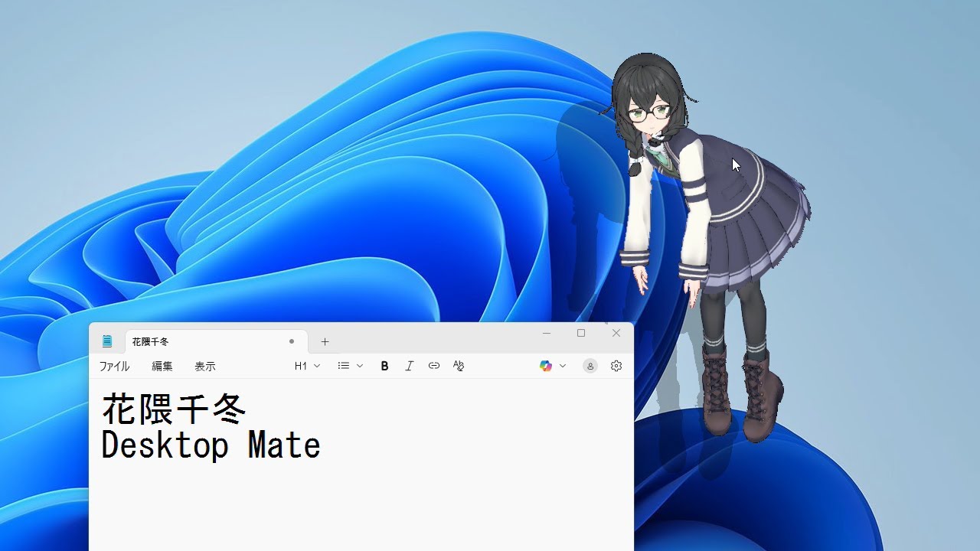
Task: Click the heading text 花隈千冬
Action: click(174, 409)
